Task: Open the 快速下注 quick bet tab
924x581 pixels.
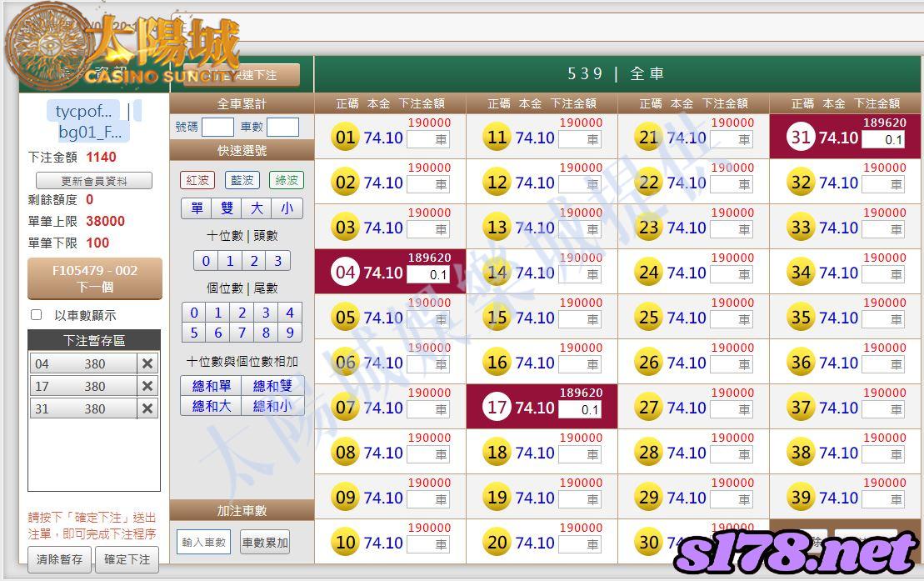Action: (242, 76)
